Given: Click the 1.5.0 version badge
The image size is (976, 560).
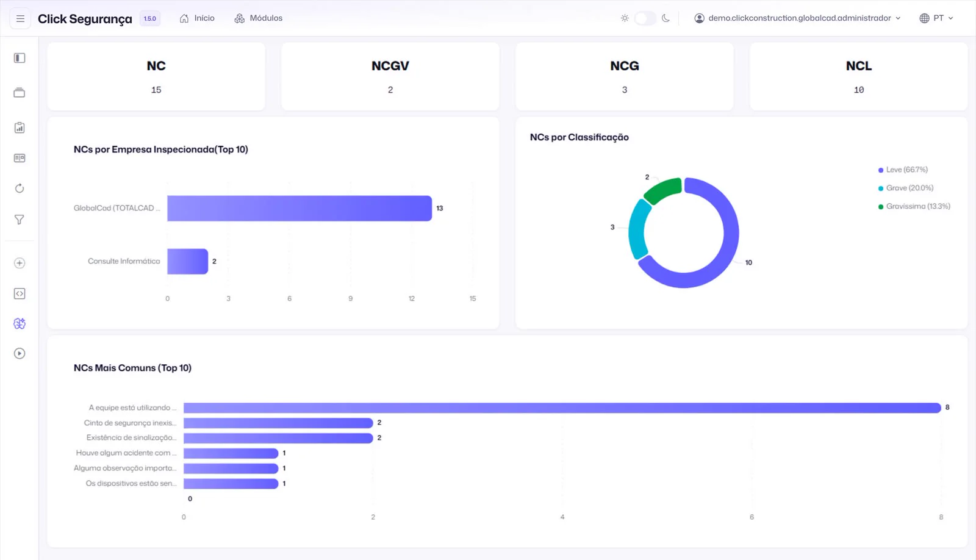Looking at the screenshot, I should [150, 19].
